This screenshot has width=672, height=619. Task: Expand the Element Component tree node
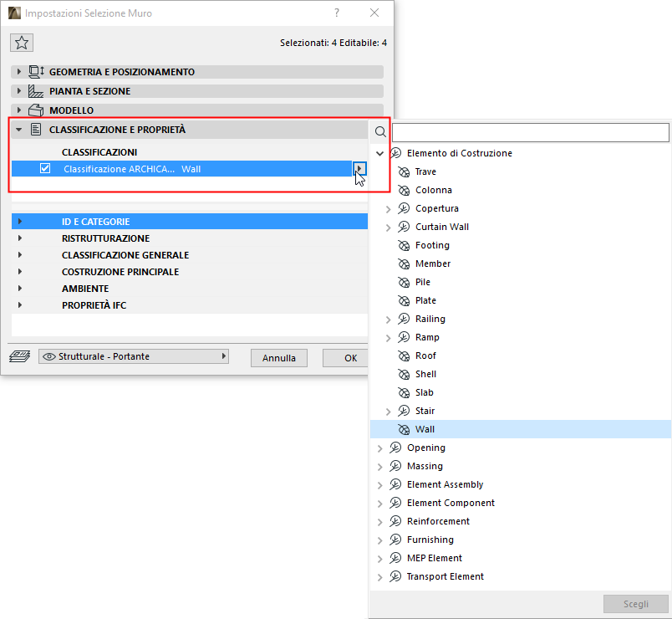(379, 504)
